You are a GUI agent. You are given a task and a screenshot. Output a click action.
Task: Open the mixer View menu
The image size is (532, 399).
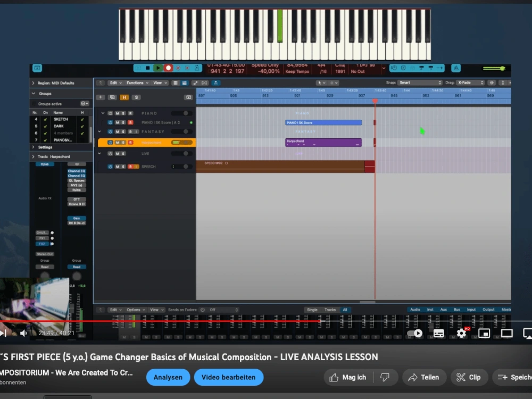point(157,310)
